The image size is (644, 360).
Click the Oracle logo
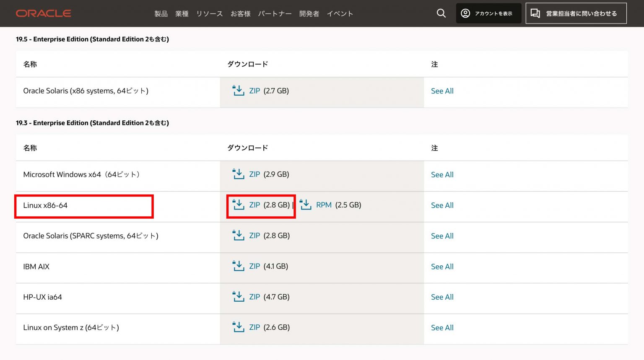[x=43, y=13]
